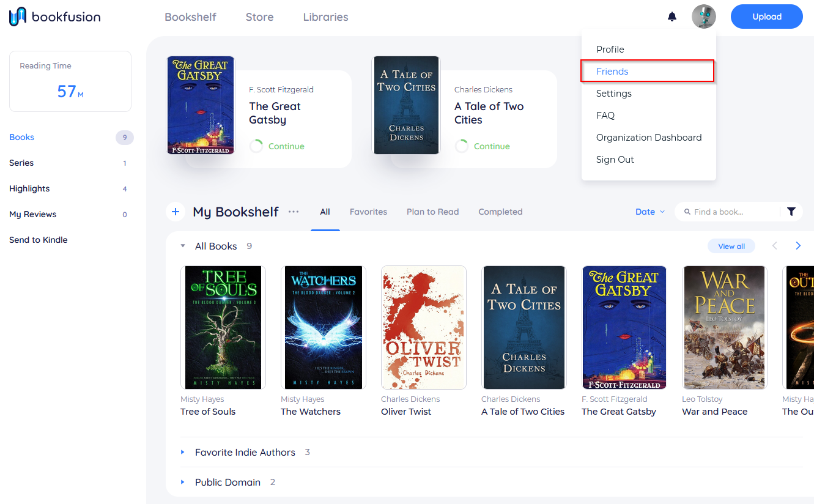Click The Great Gatsby progress ring
This screenshot has width=814, height=504.
pyautogui.click(x=256, y=146)
